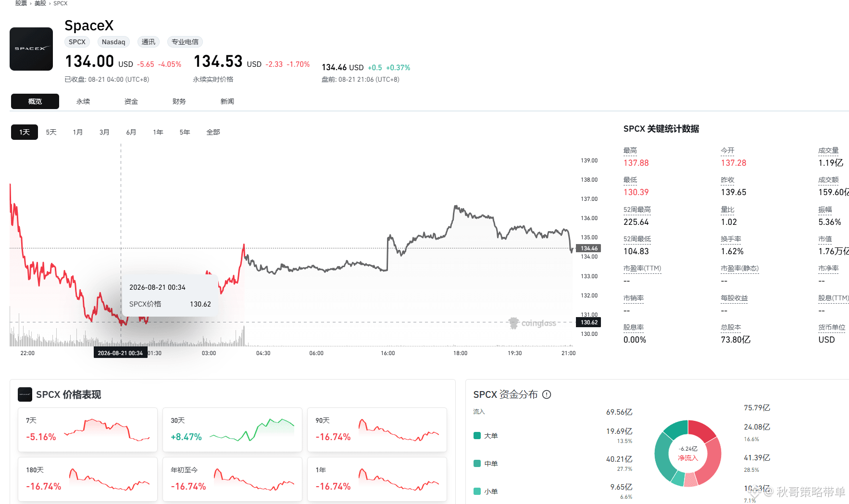Screen dimensions: 849x504
Task: Click the 大单 legend color swatch
Action: (x=477, y=436)
